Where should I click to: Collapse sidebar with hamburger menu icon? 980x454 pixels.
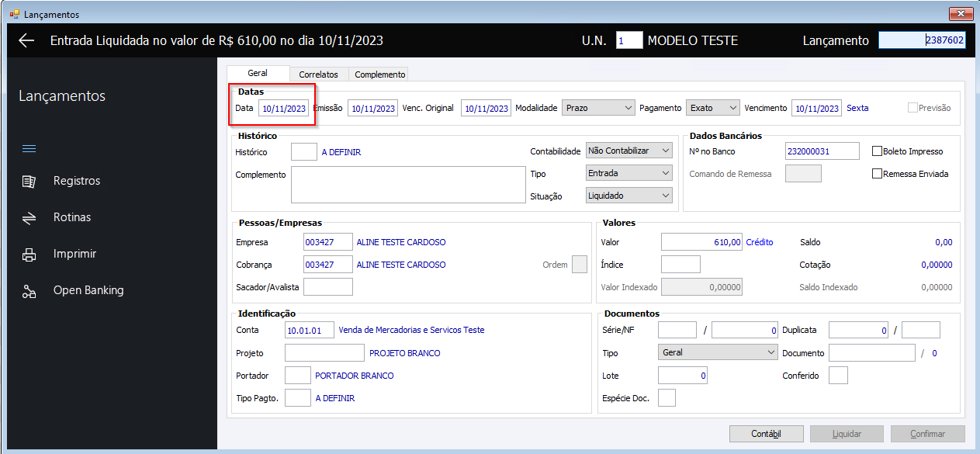[29, 148]
